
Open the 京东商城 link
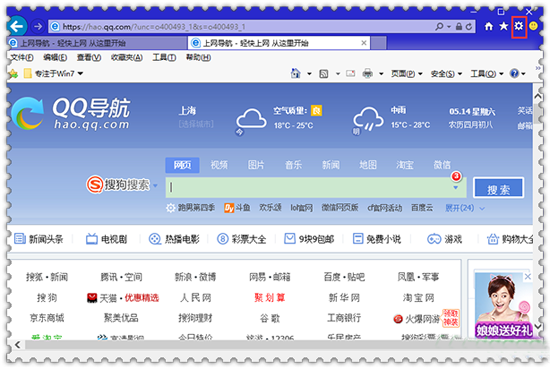click(x=47, y=318)
